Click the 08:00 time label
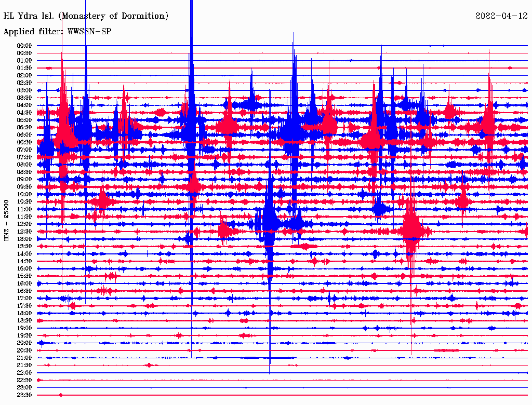532x405 pixels. (x=24, y=165)
